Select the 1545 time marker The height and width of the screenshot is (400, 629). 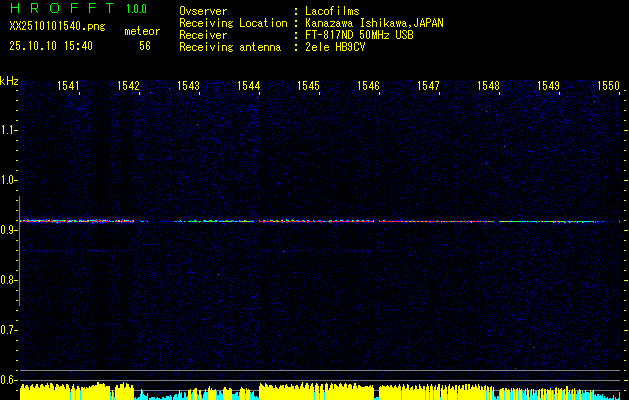point(308,87)
